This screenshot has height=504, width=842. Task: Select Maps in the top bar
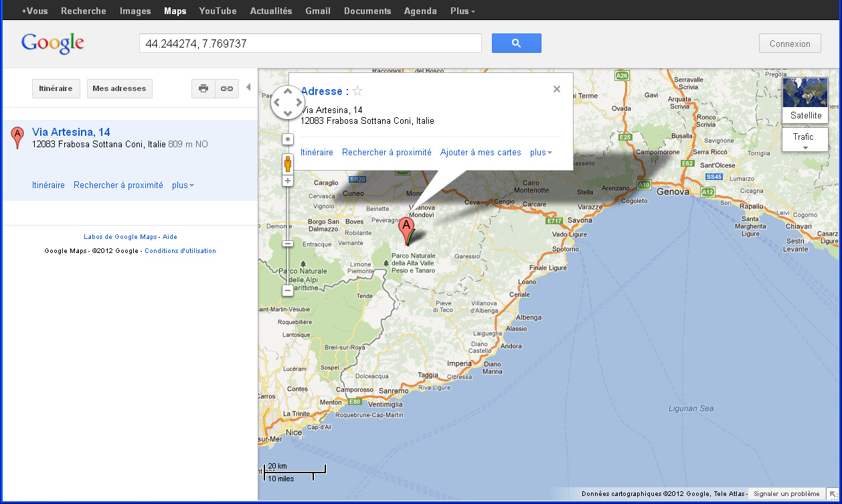175,11
